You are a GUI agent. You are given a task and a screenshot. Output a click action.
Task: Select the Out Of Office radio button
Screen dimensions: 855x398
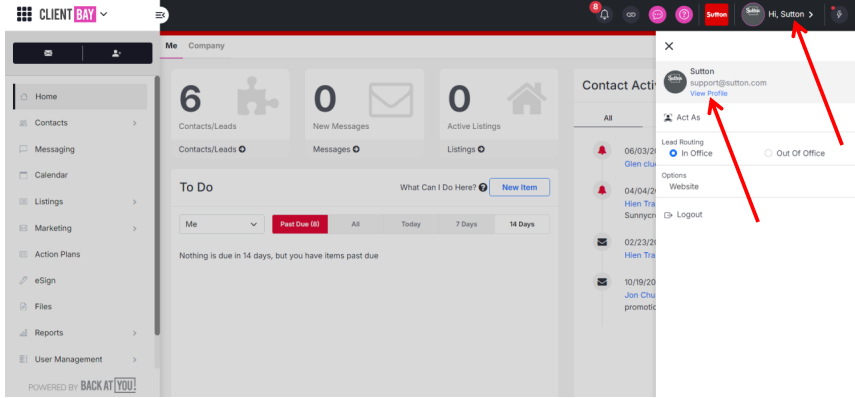coord(768,153)
